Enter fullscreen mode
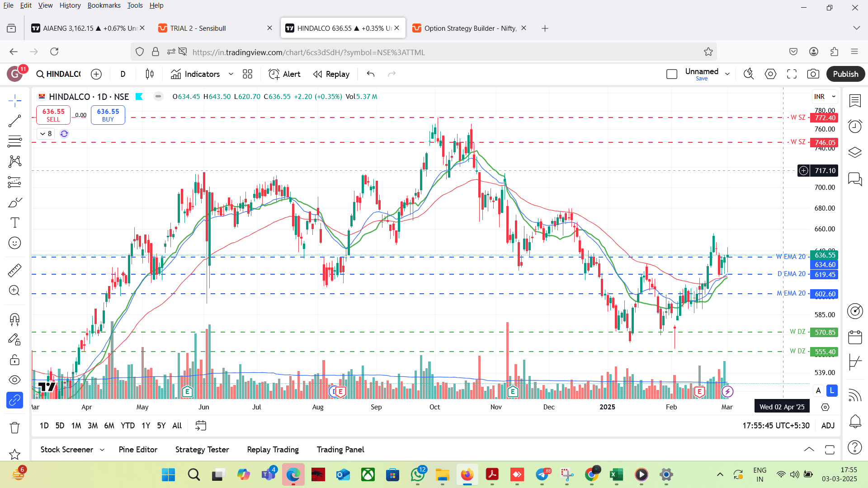 click(x=792, y=74)
